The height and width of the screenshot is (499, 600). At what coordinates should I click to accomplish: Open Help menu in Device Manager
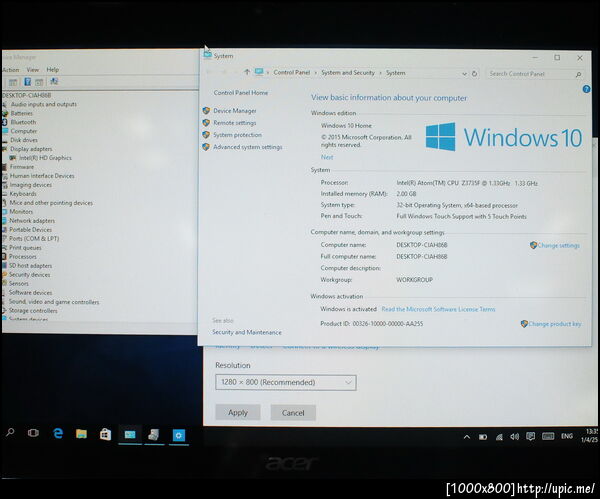[52, 70]
